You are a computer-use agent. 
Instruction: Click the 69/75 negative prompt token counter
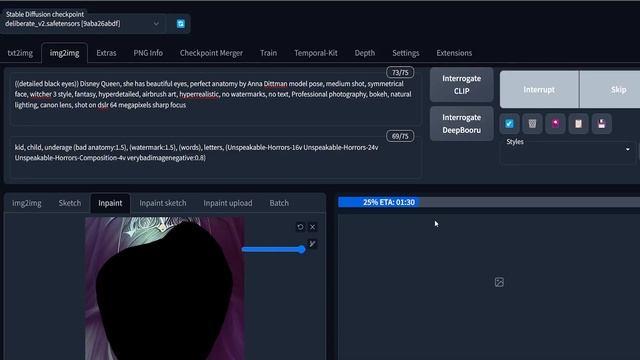point(400,136)
